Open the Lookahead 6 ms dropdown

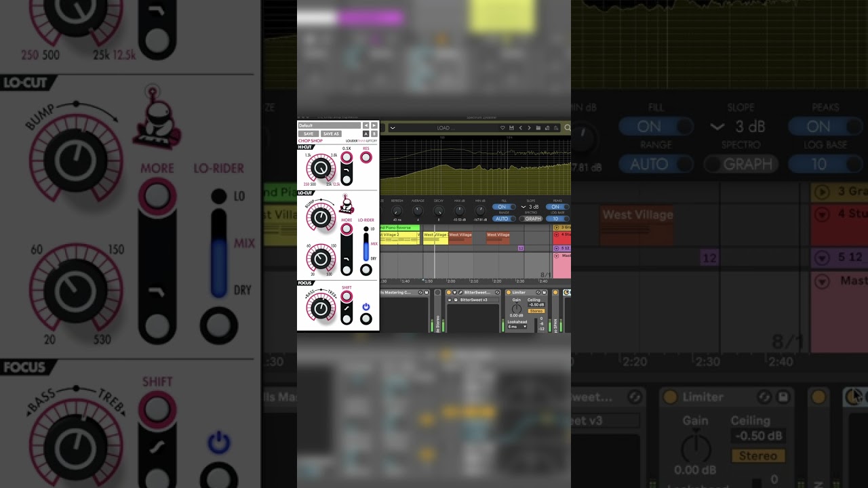coord(517,327)
